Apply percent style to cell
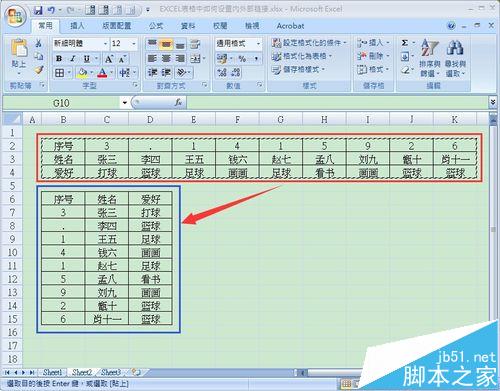The image size is (500, 391). click(x=242, y=59)
